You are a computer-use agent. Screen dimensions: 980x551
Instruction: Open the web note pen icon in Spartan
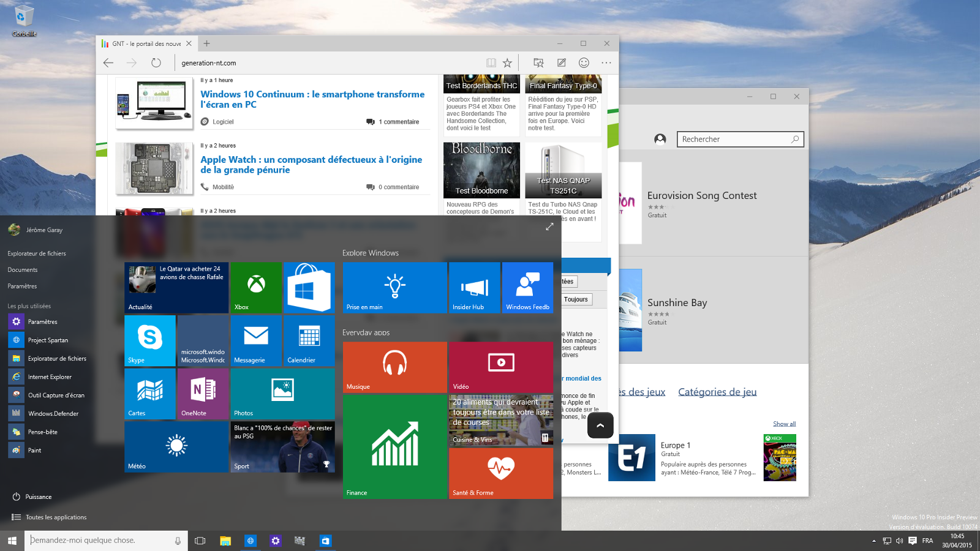(561, 62)
